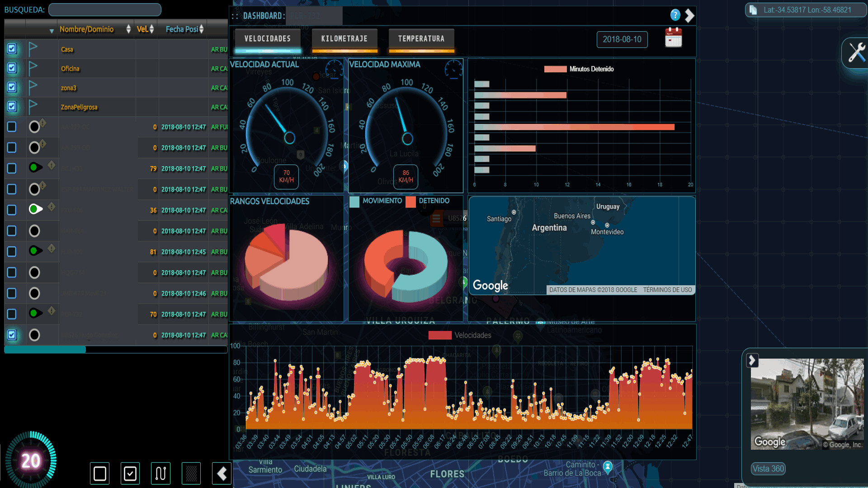Click the flag icon next to Casa
The width and height of the screenshot is (868, 488).
(x=33, y=49)
